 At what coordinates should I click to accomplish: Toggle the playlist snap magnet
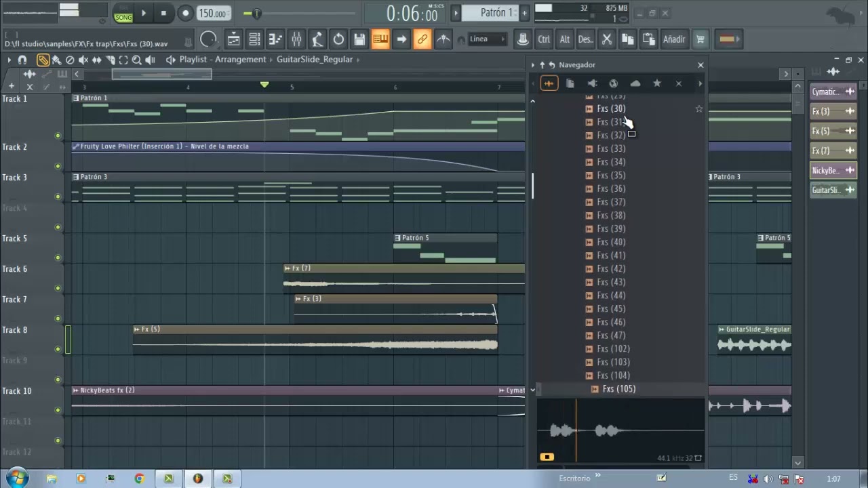tap(22, 60)
